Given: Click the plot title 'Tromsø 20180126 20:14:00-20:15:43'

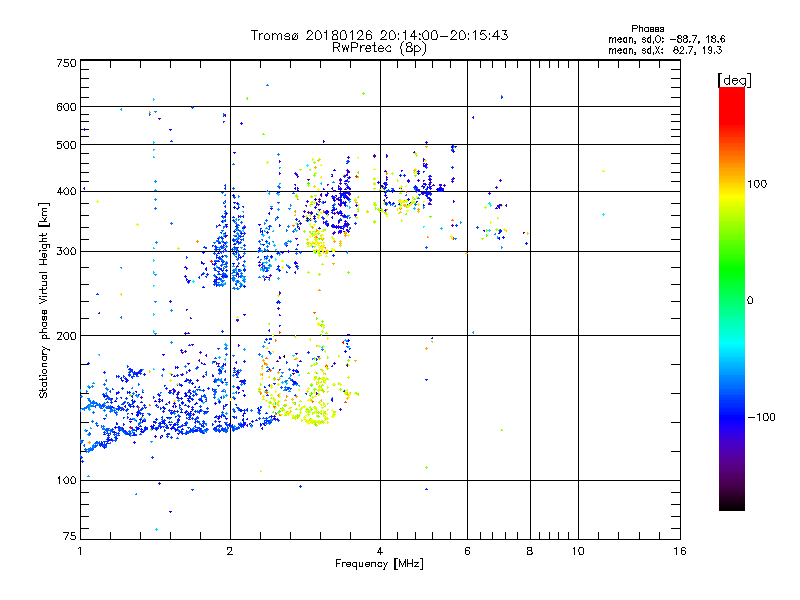Looking at the screenshot, I should (379, 35).
